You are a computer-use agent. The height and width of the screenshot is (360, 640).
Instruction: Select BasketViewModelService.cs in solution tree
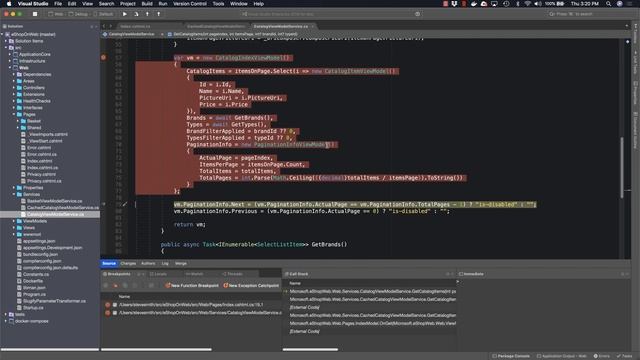click(55, 201)
